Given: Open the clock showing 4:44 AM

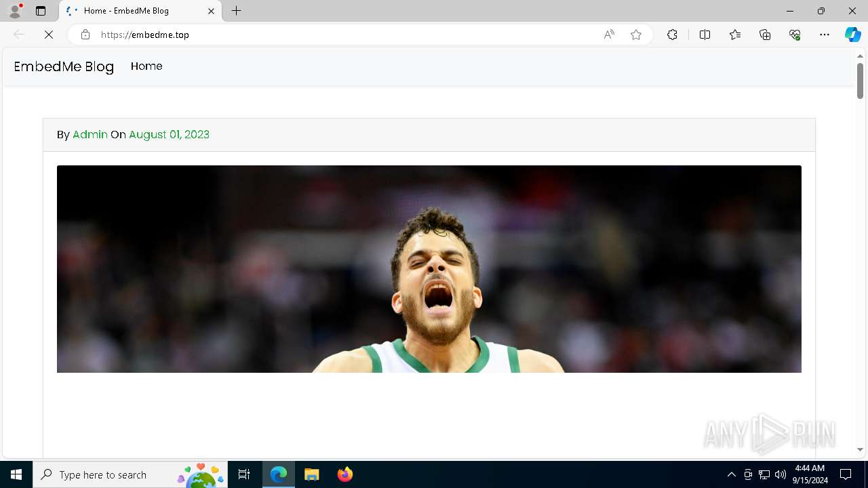Looking at the screenshot, I should tap(811, 474).
